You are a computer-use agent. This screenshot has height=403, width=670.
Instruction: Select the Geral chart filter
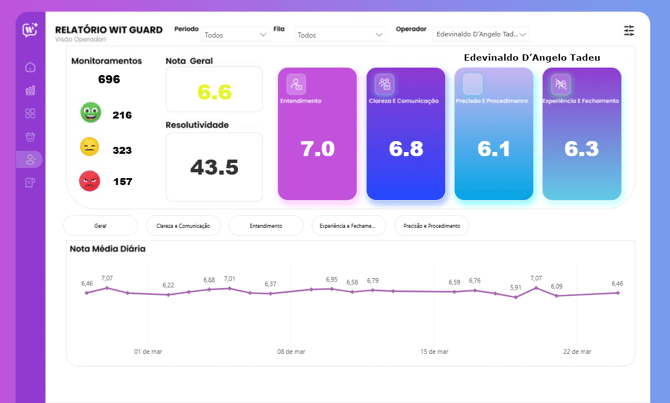[x=100, y=226]
